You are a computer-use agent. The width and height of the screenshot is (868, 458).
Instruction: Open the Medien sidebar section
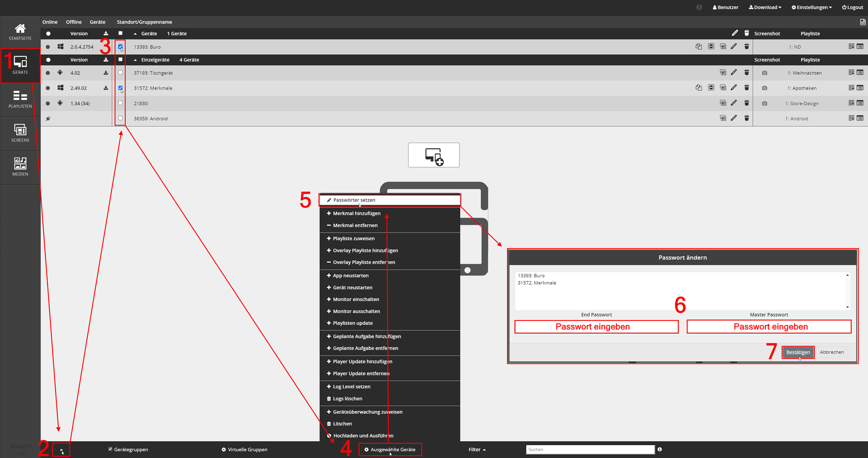(x=20, y=167)
